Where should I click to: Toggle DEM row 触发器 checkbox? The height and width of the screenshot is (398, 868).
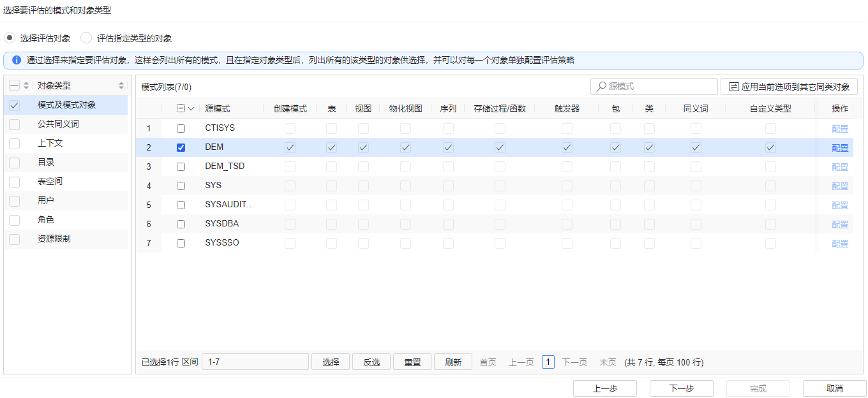click(x=567, y=147)
